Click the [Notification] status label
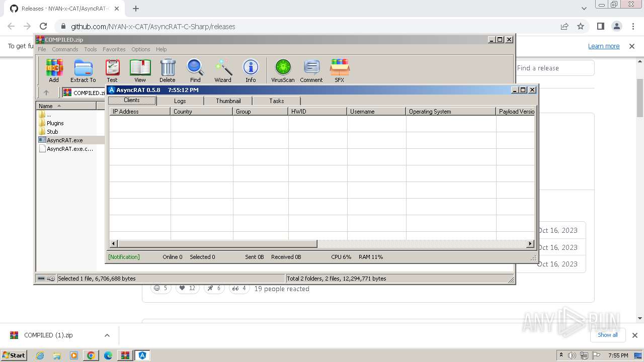 124,257
